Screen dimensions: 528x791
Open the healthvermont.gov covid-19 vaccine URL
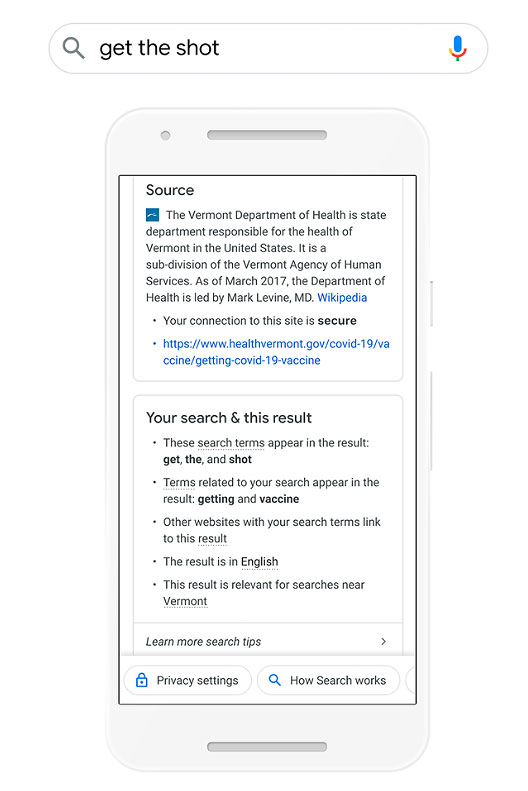click(276, 352)
